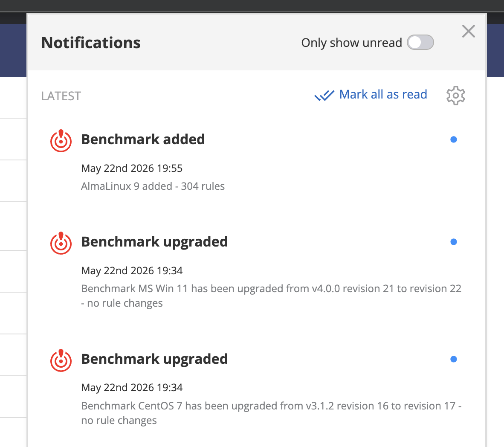Click blue unread dot on CentOS 7 notification

click(454, 359)
